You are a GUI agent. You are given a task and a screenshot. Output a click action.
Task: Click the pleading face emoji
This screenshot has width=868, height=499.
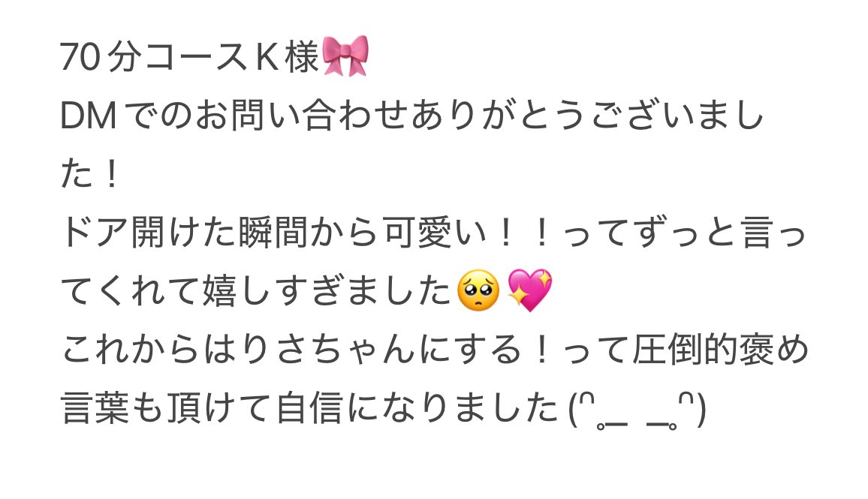click(x=478, y=291)
